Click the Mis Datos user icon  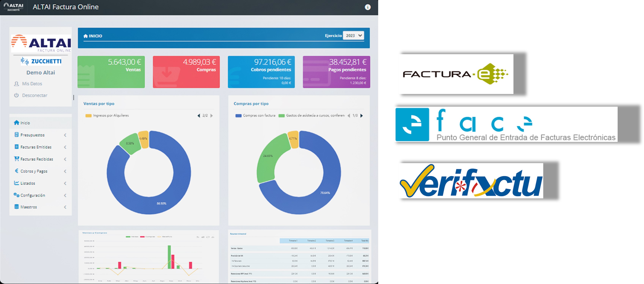17,84
